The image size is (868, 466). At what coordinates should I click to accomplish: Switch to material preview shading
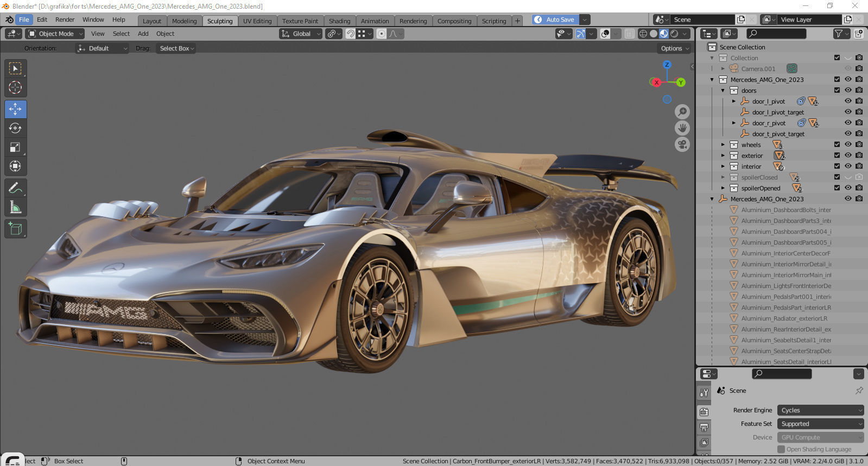tap(664, 34)
